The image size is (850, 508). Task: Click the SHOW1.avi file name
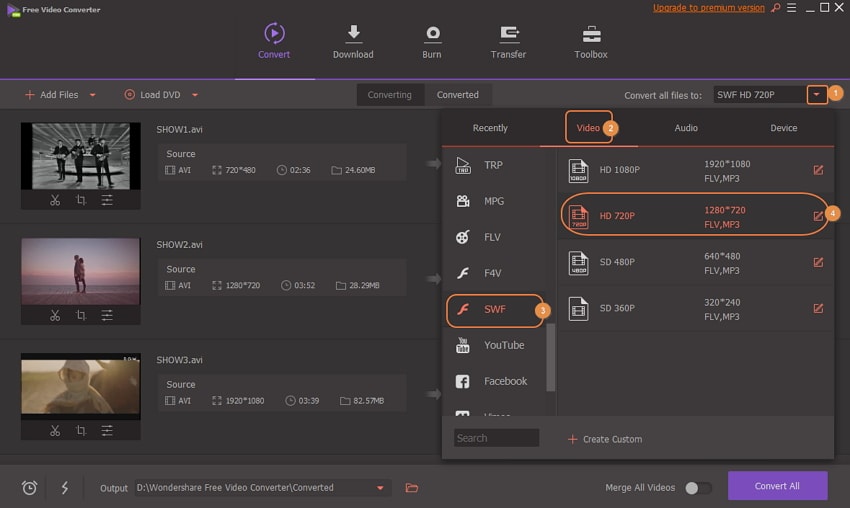coord(179,130)
